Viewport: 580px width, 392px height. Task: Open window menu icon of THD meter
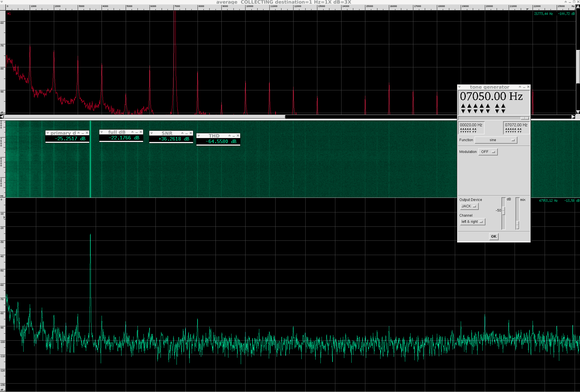coord(199,136)
